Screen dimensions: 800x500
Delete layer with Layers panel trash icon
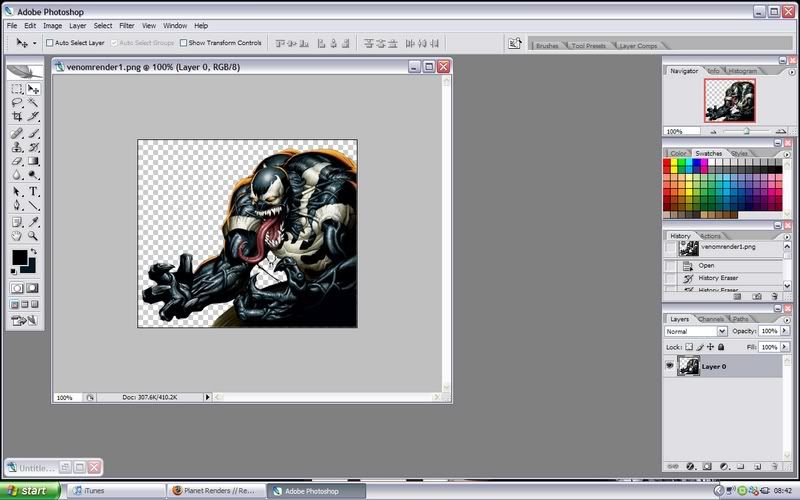click(774, 466)
